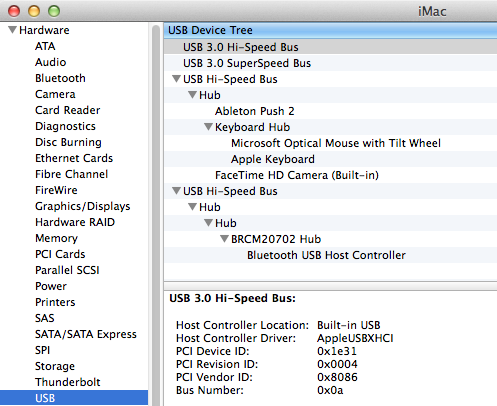The width and height of the screenshot is (497, 406).
Task: Collapse the first USB Hi-Speed Bus triangle
Action: coord(176,79)
